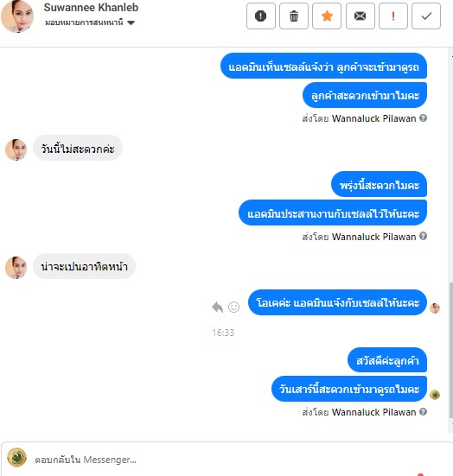Toggle the orange star follow-up button

(x=327, y=16)
